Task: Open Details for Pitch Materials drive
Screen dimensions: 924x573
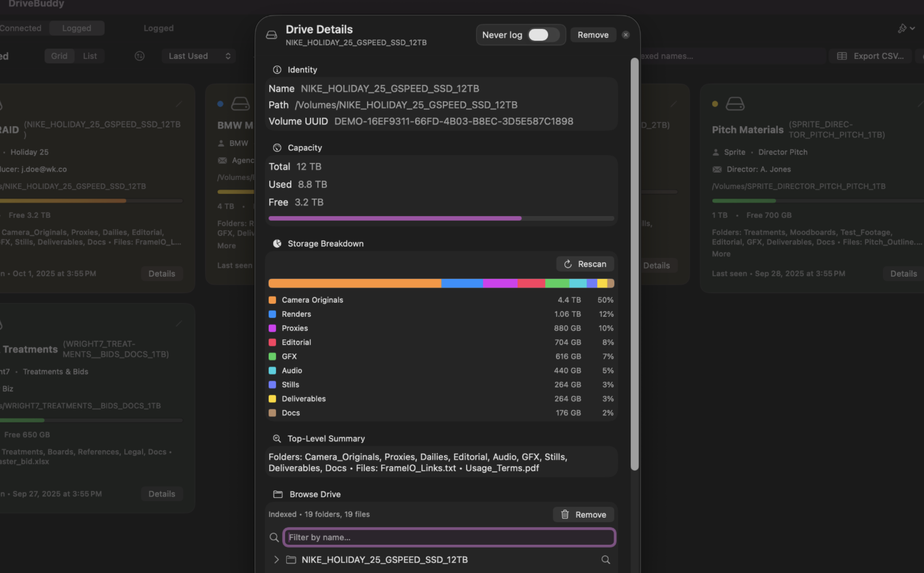Action: pos(903,274)
